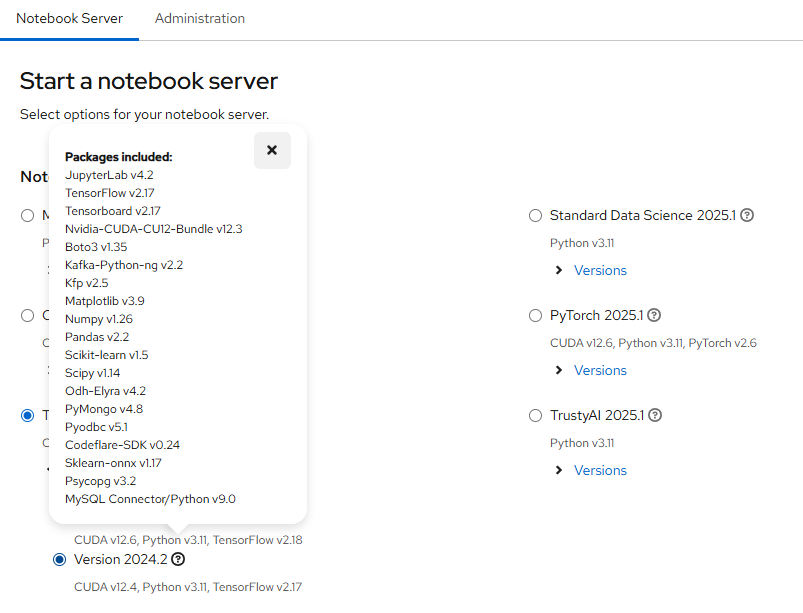Screen dimensions: 803x613
Task: Click Select options for your notebook server text
Action: [144, 114]
